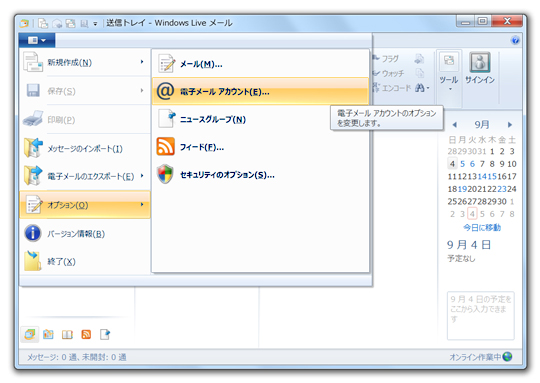Expand the 保存 submenu arrow
The height and width of the screenshot is (383, 540).
click(x=142, y=90)
